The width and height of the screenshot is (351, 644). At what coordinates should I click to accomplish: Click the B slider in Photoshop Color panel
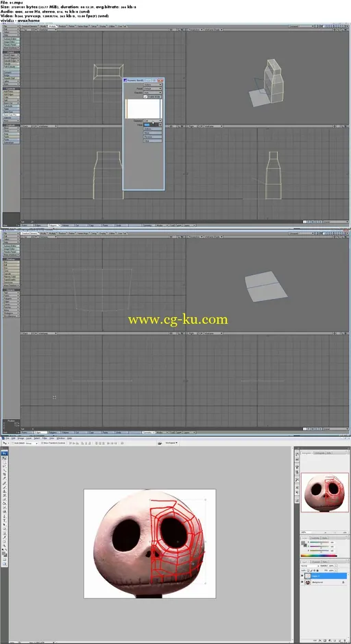tap(319, 550)
